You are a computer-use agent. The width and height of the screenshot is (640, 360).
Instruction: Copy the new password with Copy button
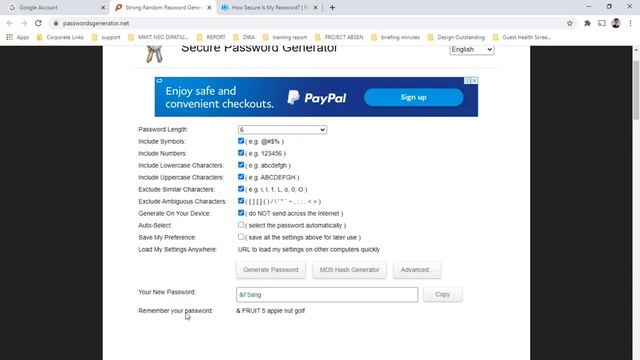point(442,294)
